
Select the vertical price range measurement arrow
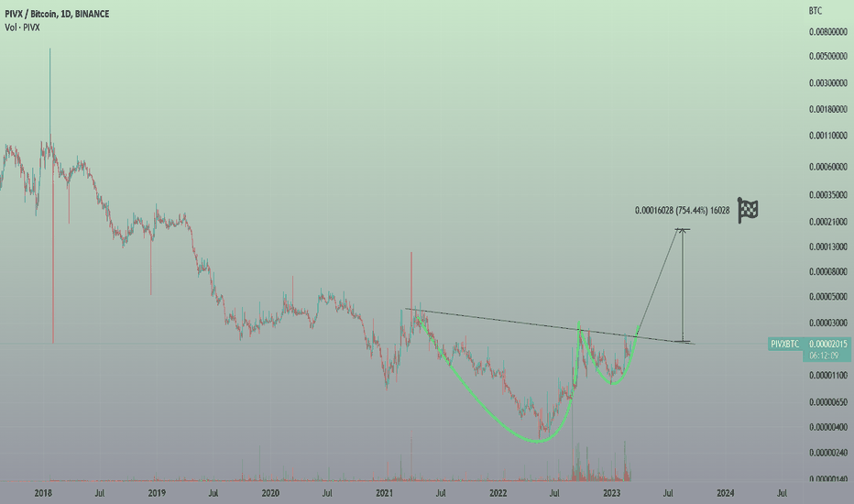point(683,285)
